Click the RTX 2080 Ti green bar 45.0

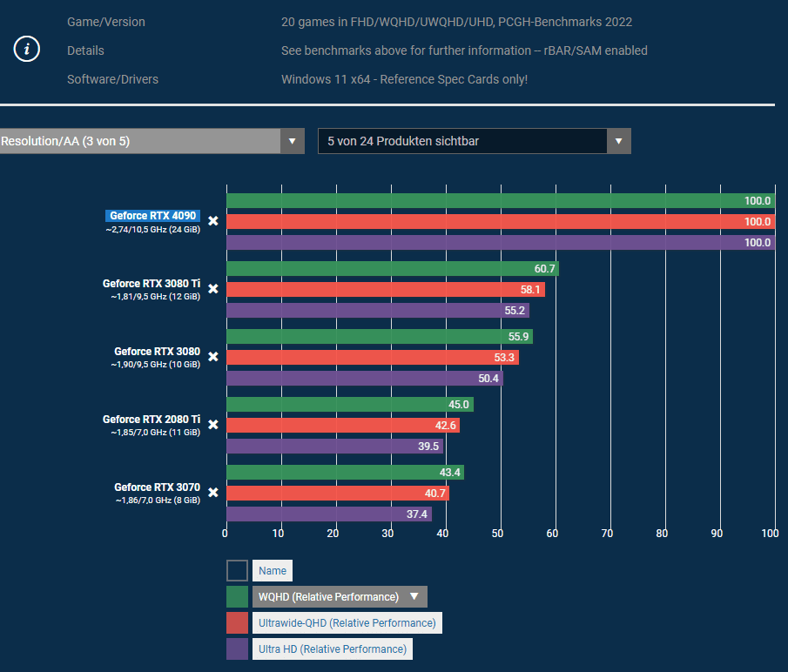tap(350, 404)
